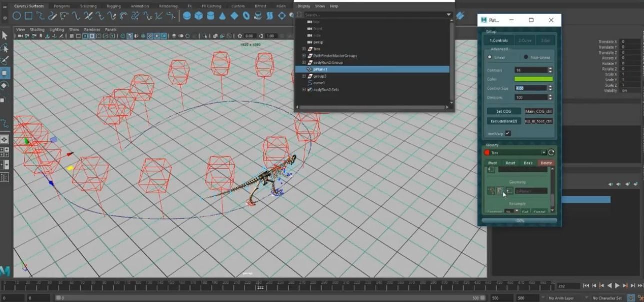Screen dimensions: 644x302
Task: Activate the Rotate tool in toolbox
Action: coord(4,86)
